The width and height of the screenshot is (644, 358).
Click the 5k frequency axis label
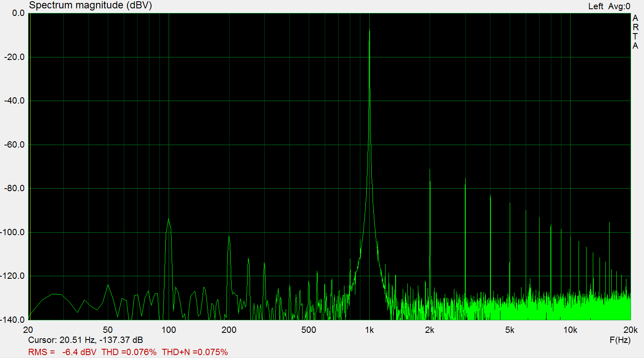510,330
